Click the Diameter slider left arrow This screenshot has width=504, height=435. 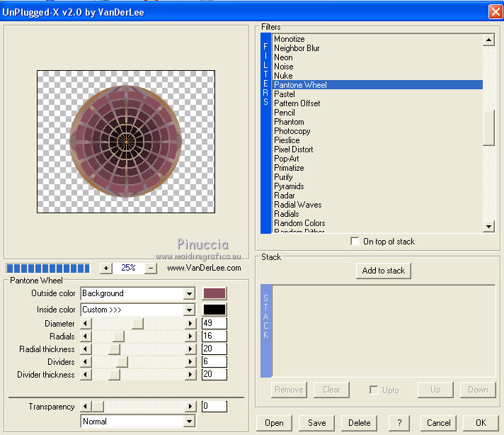(x=86, y=324)
